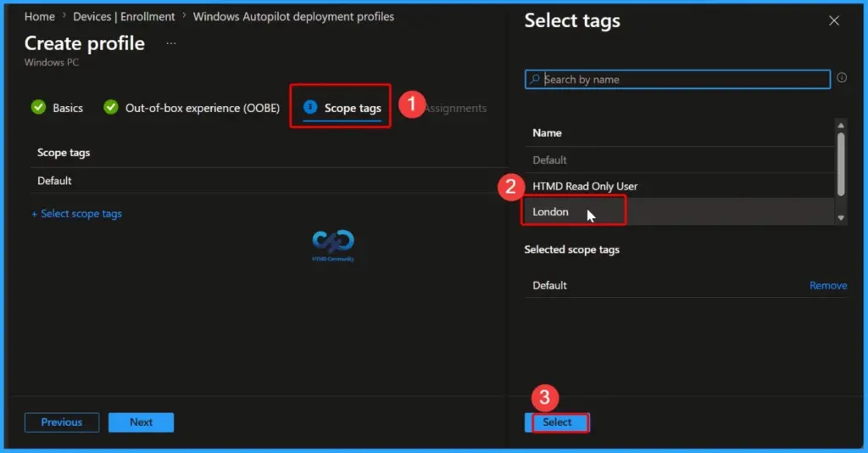This screenshot has height=453, width=868.
Task: Click the Scope tags step number icon
Action: (x=310, y=107)
